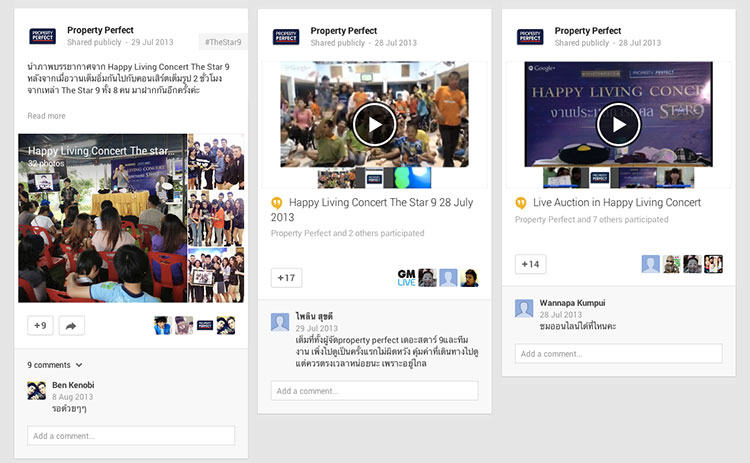The height and width of the screenshot is (463, 750).
Task: Click the Hangout quote icon by the Live Auction title
Action: point(520,203)
